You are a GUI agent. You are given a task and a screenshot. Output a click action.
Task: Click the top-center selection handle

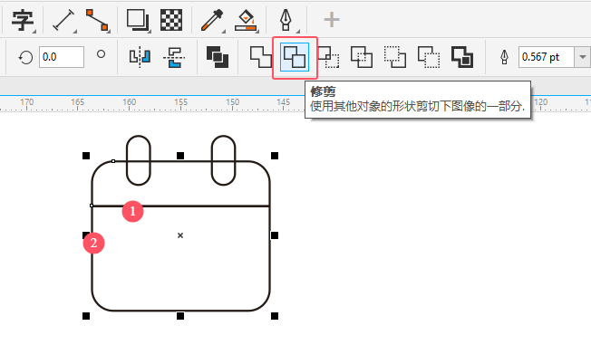[x=180, y=156]
